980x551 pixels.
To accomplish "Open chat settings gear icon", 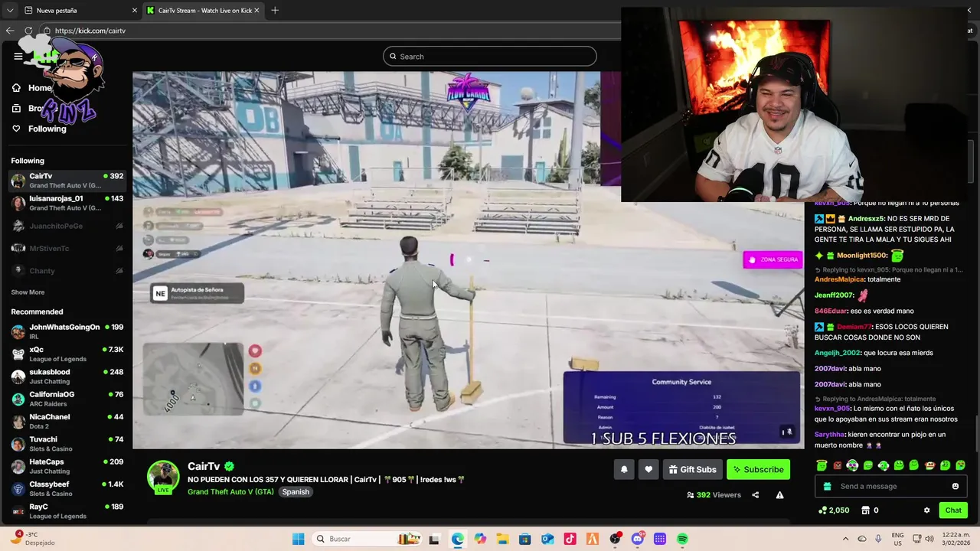I will [926, 510].
